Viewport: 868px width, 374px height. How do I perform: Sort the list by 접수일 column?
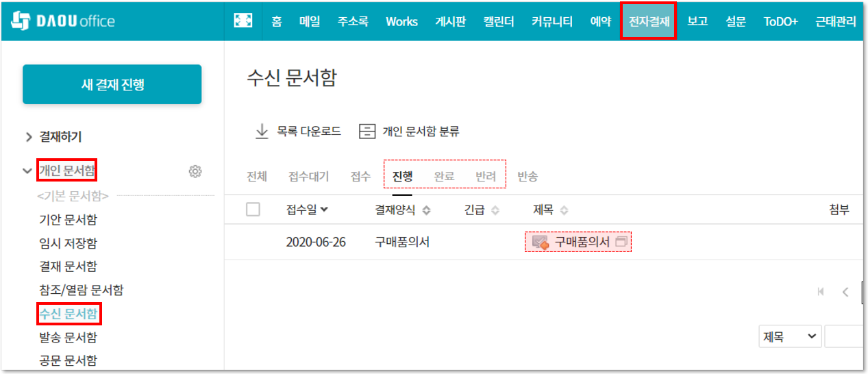[307, 210]
